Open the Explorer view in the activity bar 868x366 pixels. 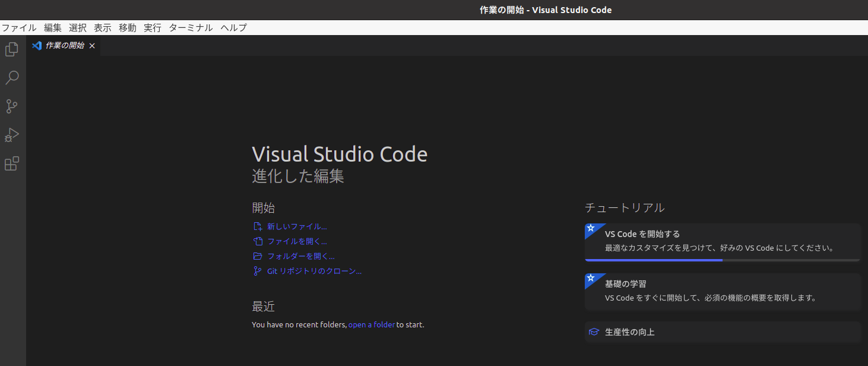11,49
